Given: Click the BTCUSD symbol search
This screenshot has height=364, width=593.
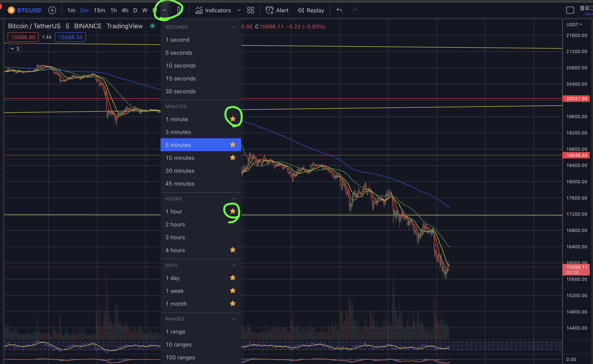Looking at the screenshot, I should point(29,10).
